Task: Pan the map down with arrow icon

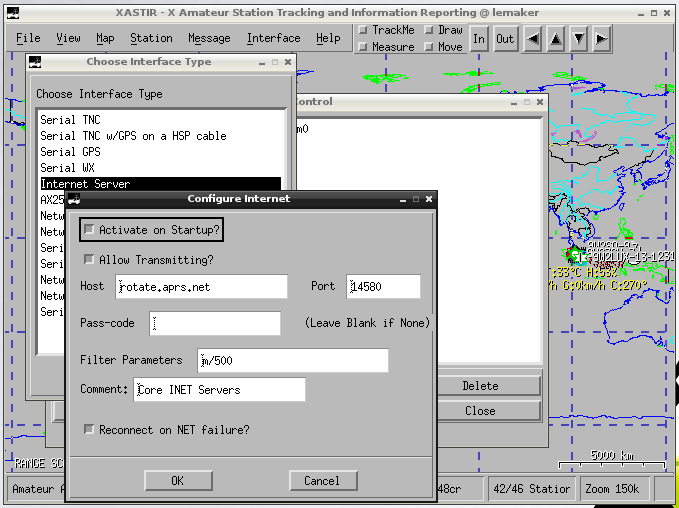Action: (579, 39)
